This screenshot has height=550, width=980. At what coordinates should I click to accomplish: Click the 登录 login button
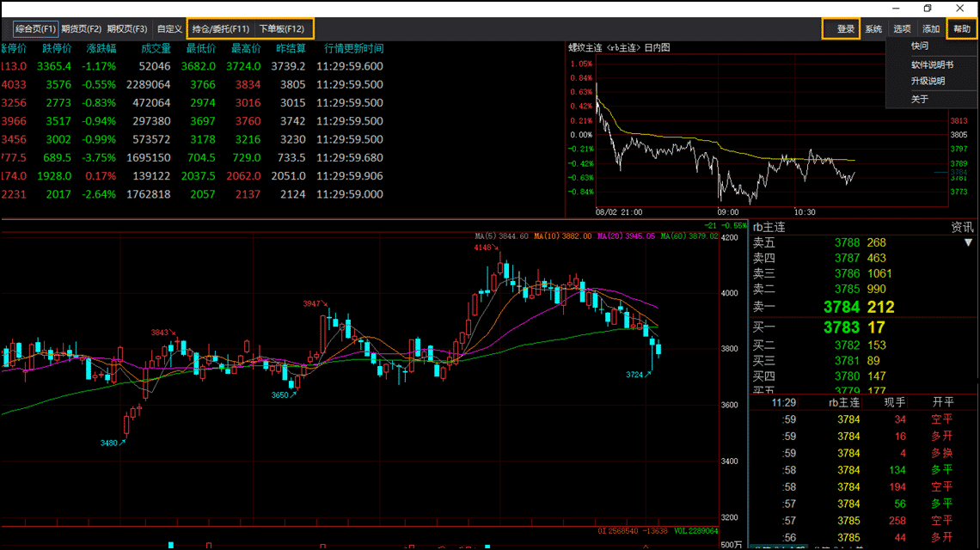pos(844,29)
